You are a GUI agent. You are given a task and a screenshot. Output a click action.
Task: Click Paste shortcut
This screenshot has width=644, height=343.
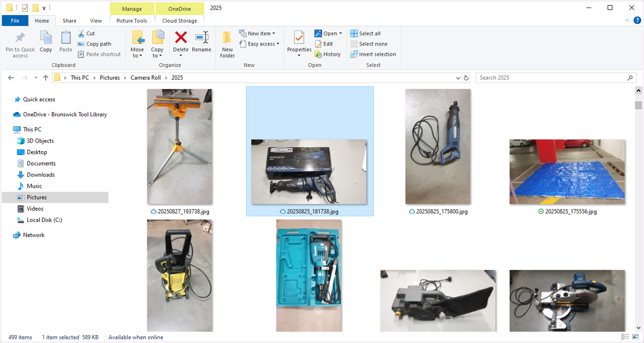click(x=99, y=54)
